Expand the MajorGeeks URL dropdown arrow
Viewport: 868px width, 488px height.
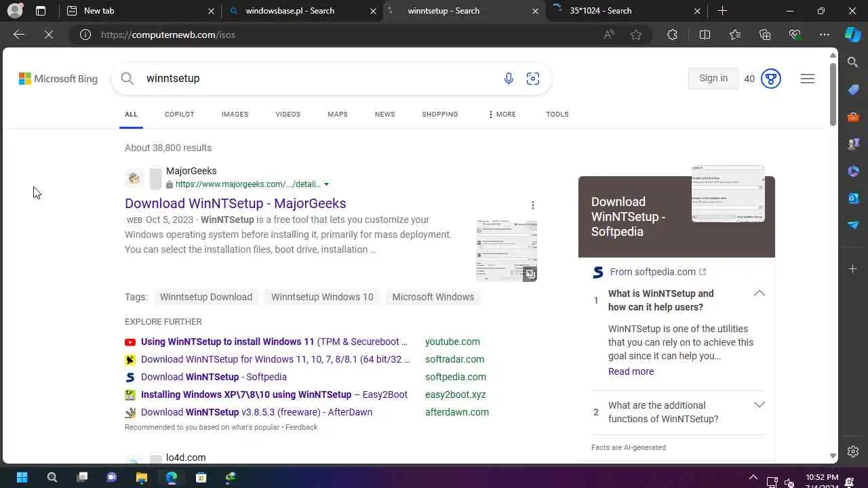(x=326, y=184)
